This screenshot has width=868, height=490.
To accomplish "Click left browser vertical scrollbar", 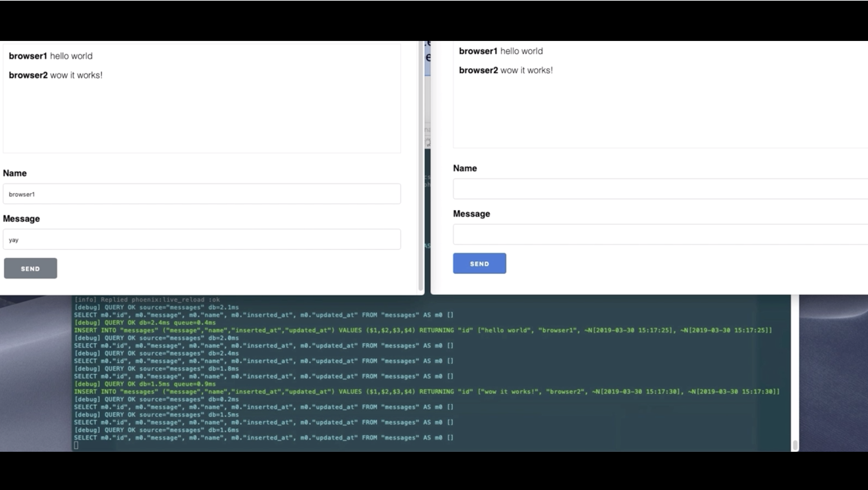I will (x=421, y=166).
